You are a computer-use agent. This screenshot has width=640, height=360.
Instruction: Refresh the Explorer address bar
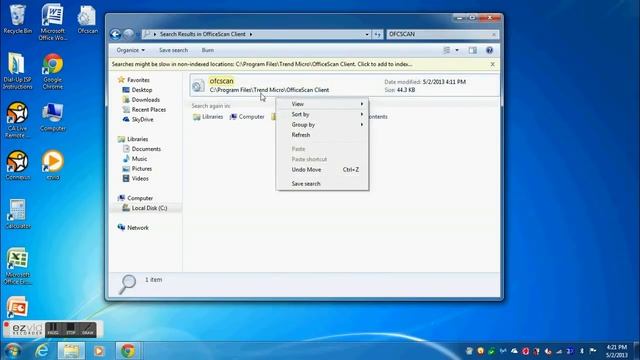378,34
